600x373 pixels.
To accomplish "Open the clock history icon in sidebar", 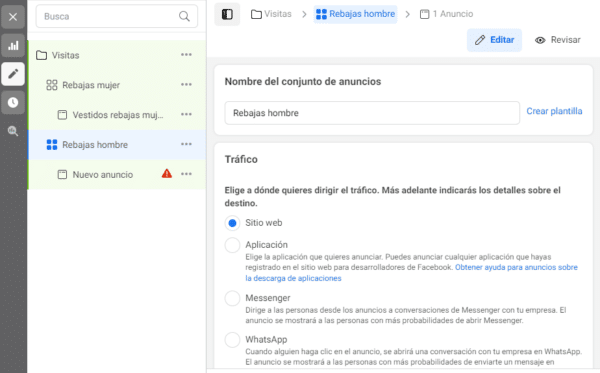I will [x=13, y=102].
